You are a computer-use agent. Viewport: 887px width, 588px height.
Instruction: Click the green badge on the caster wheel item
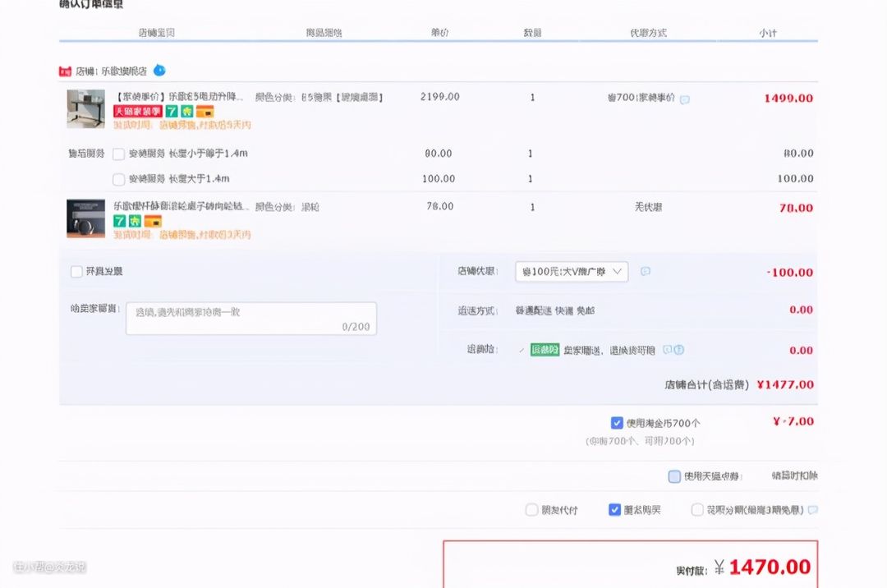136,221
